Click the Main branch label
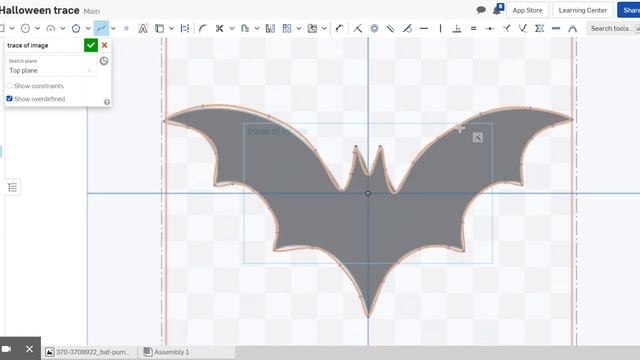This screenshot has width=640, height=360. tap(91, 11)
